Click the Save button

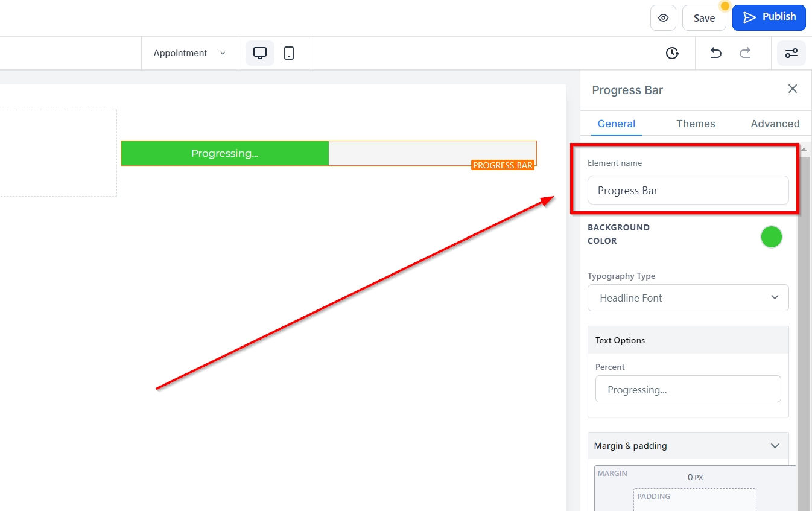click(x=703, y=18)
